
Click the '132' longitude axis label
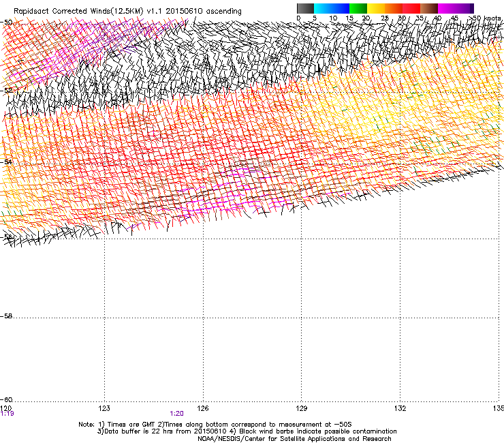pos(400,408)
